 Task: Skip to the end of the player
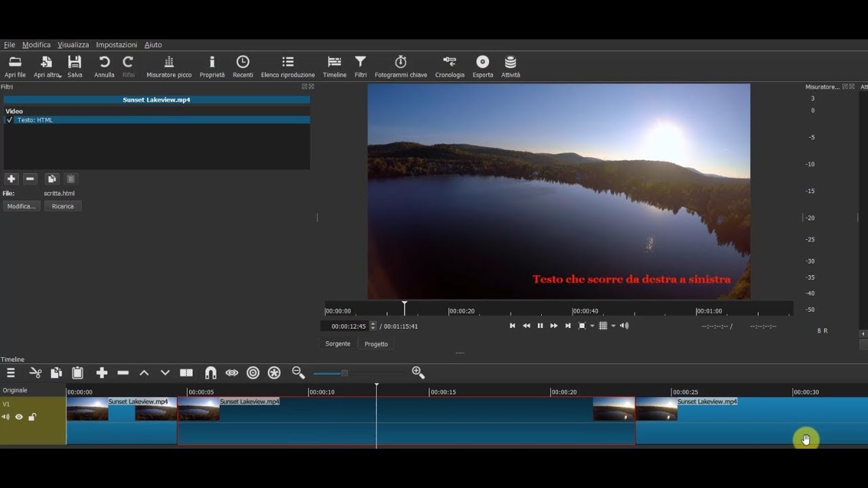[x=568, y=326]
